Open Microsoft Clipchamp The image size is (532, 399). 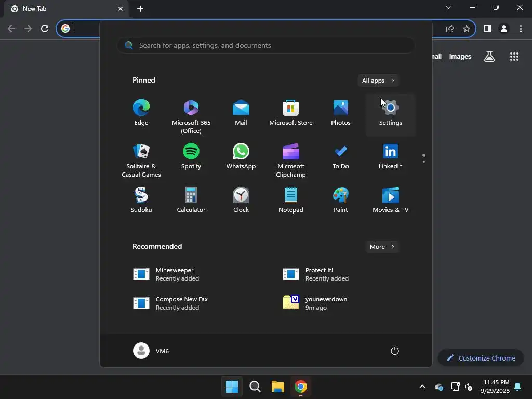pos(291,161)
